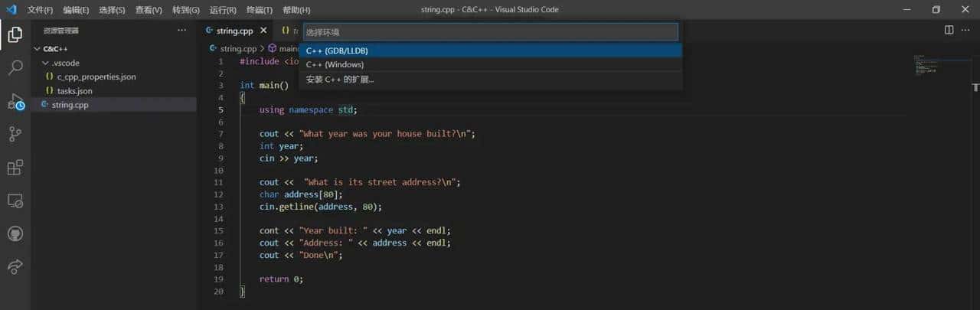The width and height of the screenshot is (980, 310).
Task: Split the editor to the right
Action: point(949,30)
